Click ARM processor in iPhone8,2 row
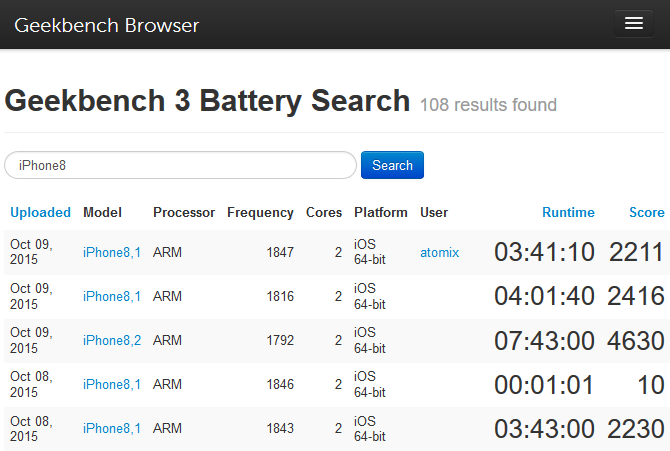This screenshot has height=451, width=670. 168,340
